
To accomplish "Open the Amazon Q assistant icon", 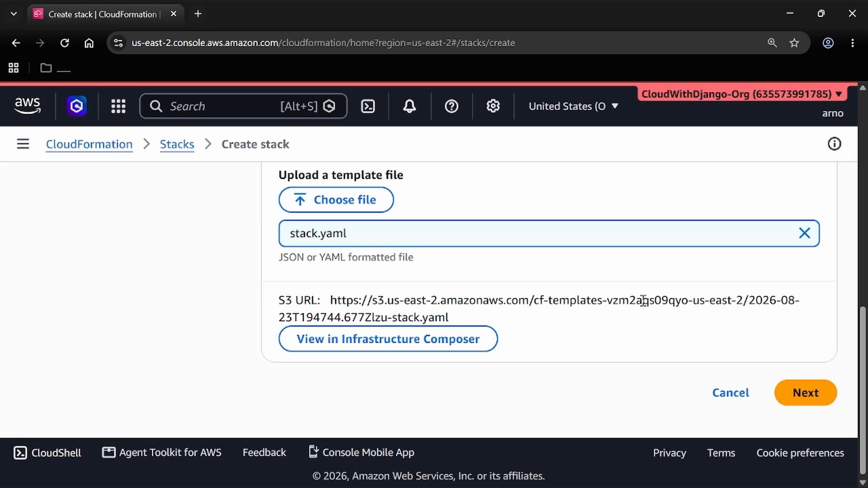I will (76, 106).
